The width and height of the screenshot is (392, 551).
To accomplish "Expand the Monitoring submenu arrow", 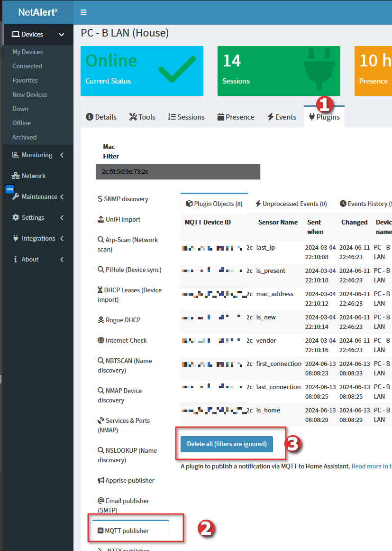I will pos(62,155).
